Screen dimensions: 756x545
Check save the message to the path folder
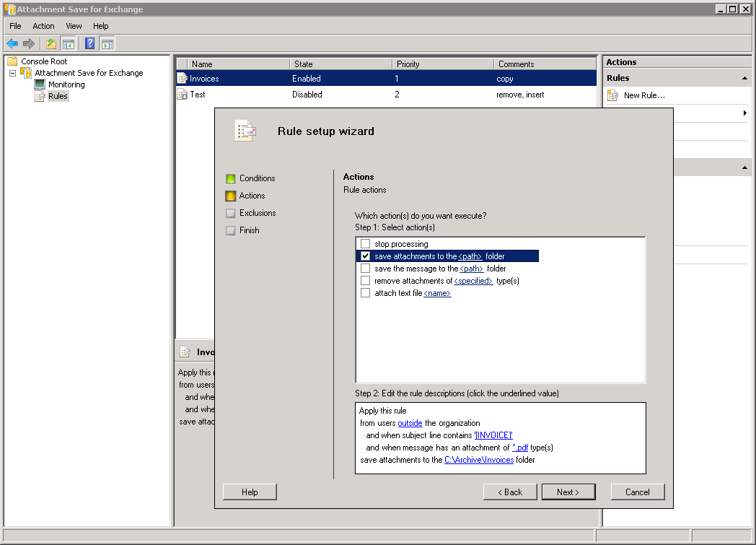click(366, 268)
